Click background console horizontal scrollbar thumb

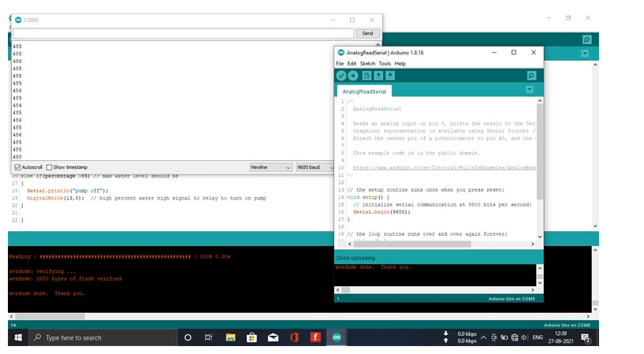click(x=50, y=316)
